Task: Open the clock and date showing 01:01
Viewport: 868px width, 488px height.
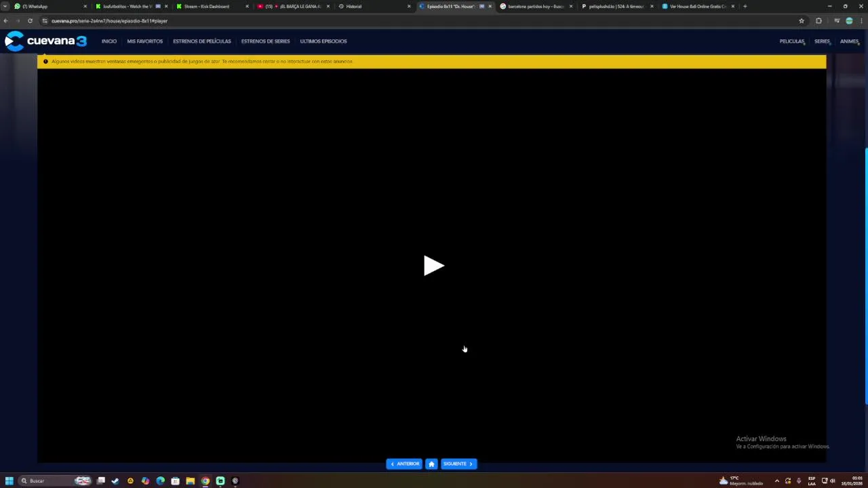Action: pos(852,481)
